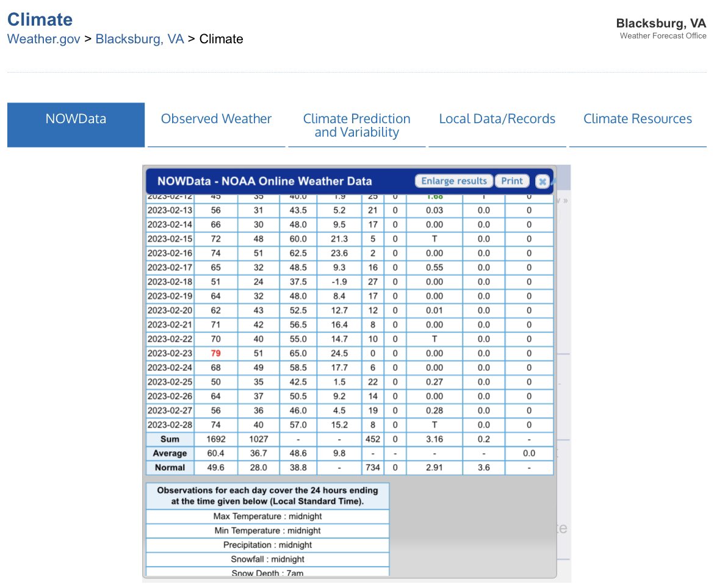Select the 2023-02-22 date cell
Image resolution: width=714 pixels, height=588 pixels.
170,339
